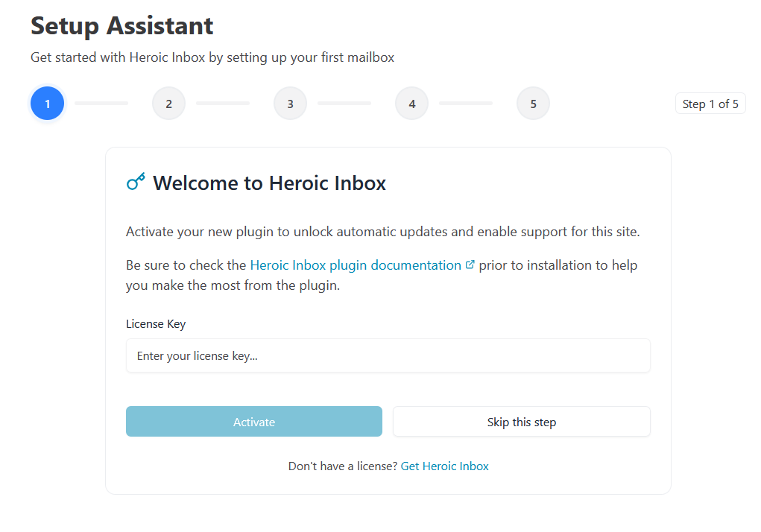761x532 pixels.
Task: Click the 'Step 1 of 5' badge
Action: (710, 104)
